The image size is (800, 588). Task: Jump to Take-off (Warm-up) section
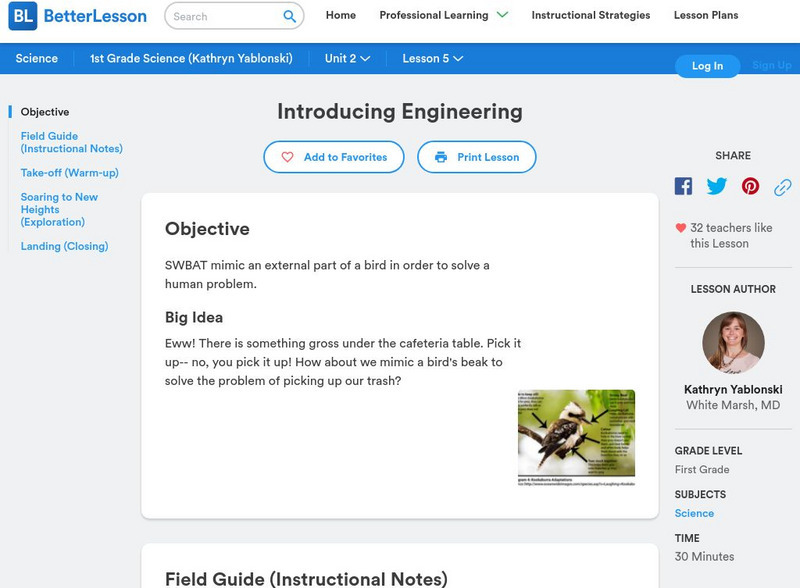(x=69, y=173)
